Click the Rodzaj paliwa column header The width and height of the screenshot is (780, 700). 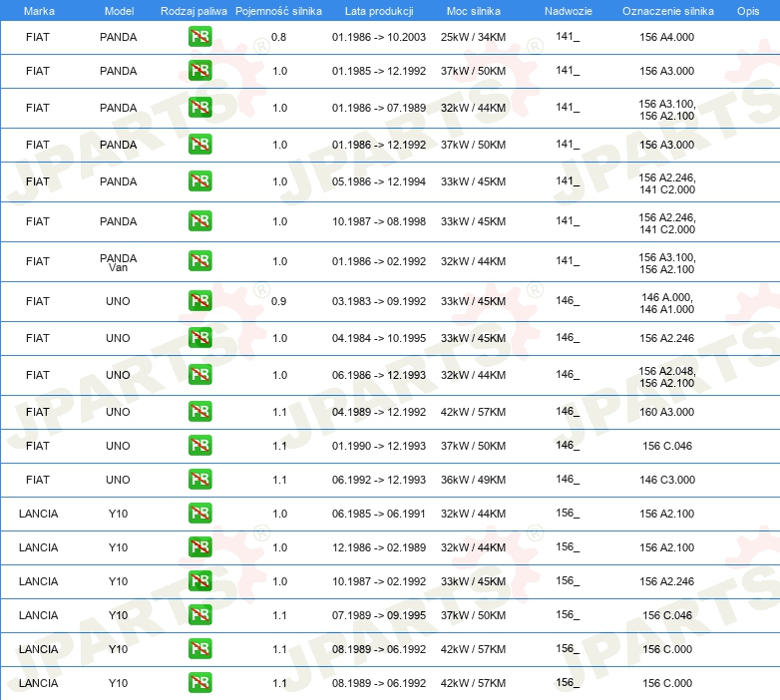[x=194, y=11]
